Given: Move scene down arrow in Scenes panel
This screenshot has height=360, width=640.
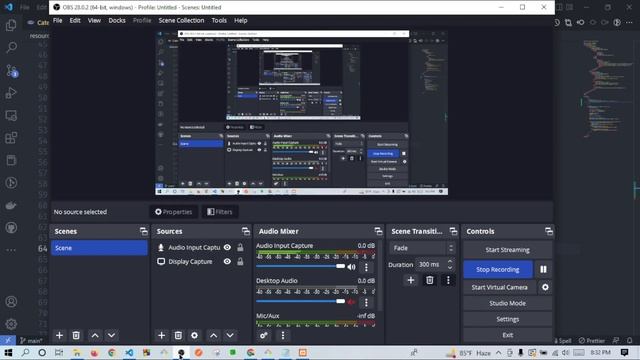Looking at the screenshot, I should [x=111, y=335].
